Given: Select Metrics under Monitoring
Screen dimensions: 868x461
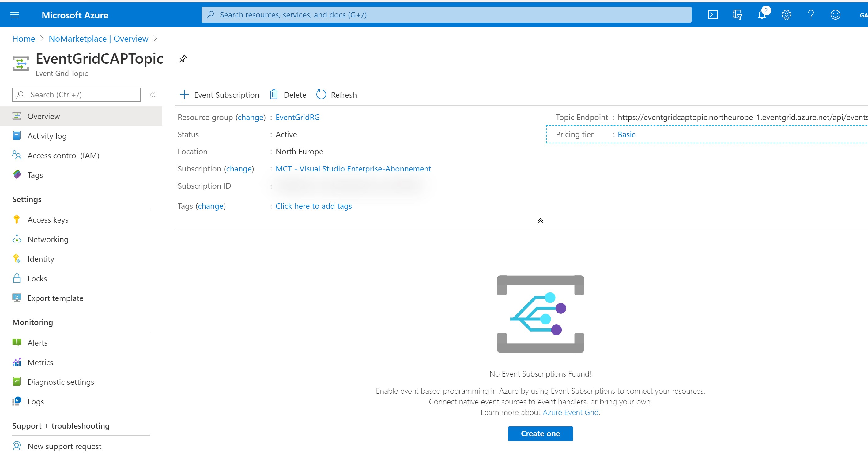Looking at the screenshot, I should click(40, 362).
